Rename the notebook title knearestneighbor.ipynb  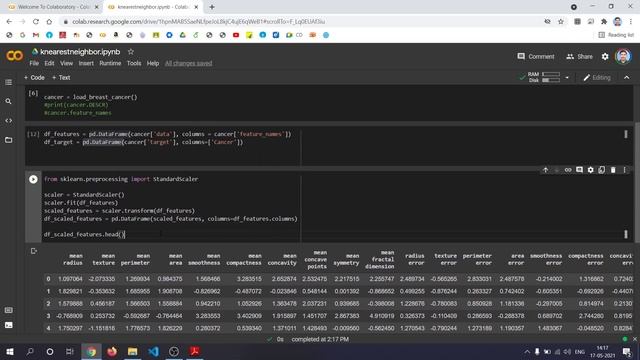pyautogui.click(x=80, y=52)
